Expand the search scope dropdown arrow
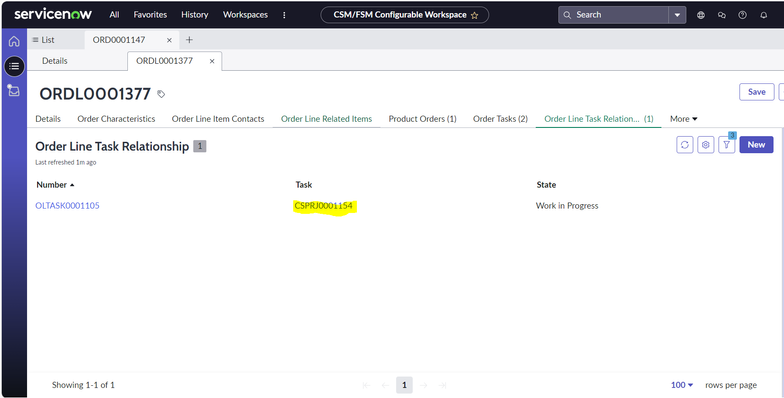Image resolution: width=784 pixels, height=398 pixels. 677,15
